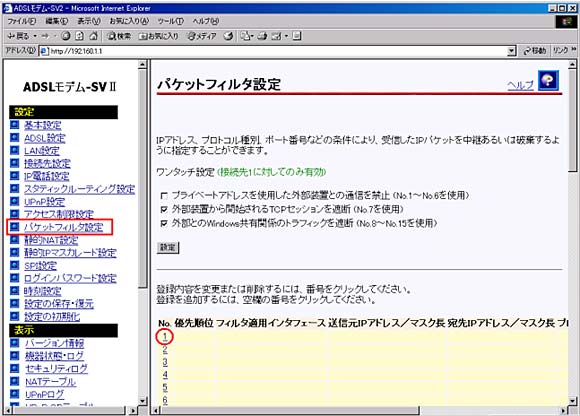Open the 設定の保存・復元 link

tap(59, 304)
